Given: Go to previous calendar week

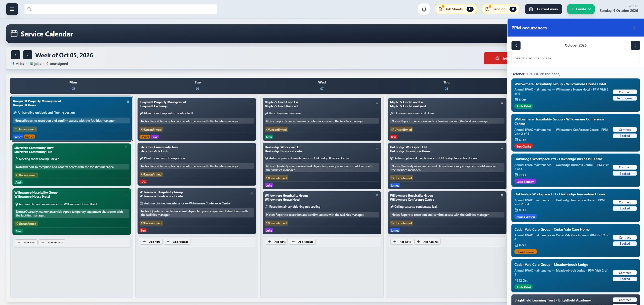Looking at the screenshot, I should (16, 55).
